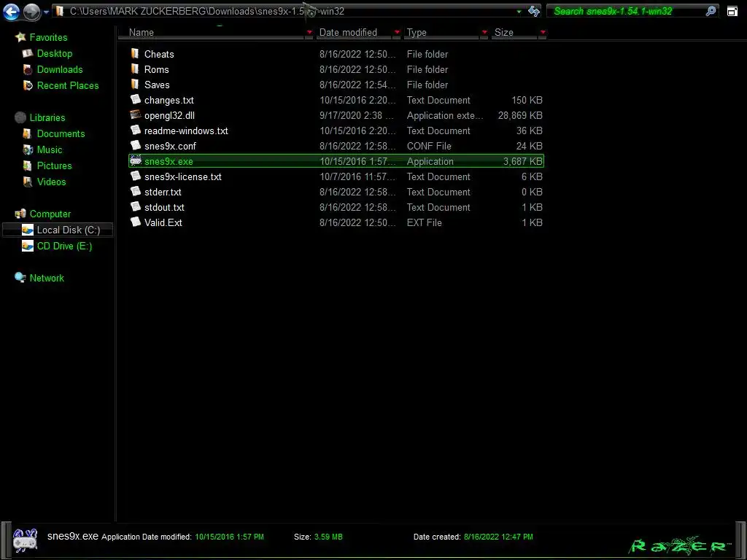747x560 pixels.
Task: Open the Documents library
Action: [61, 134]
